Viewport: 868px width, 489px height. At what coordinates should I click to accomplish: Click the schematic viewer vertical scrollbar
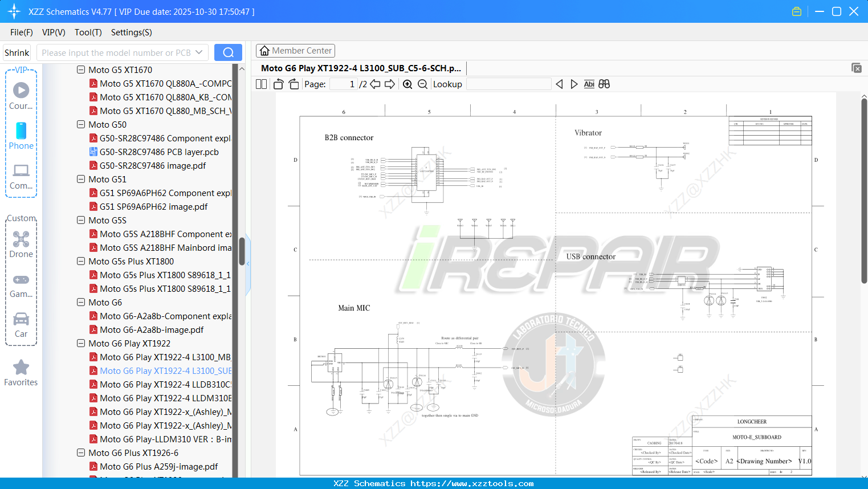(864, 191)
